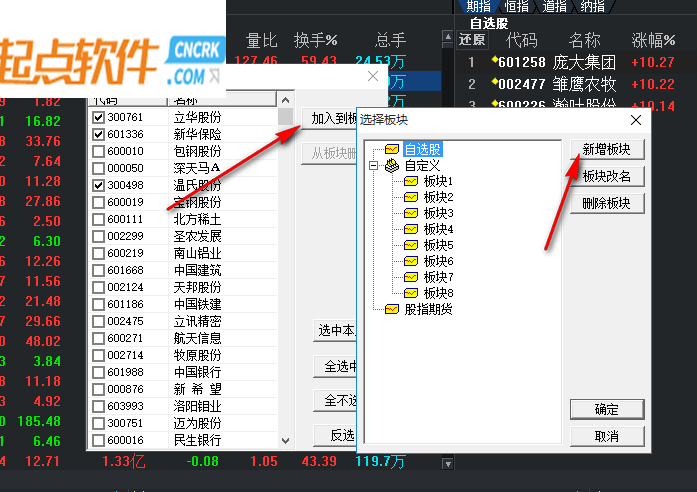Click stock name 中国铁建 in list
The width and height of the screenshot is (697, 492).
click(197, 304)
